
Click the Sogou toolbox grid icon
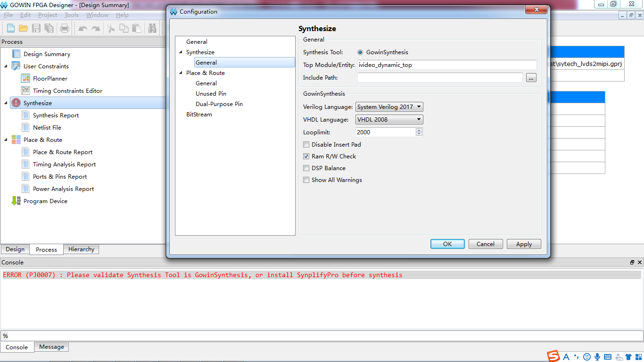pyautogui.click(x=638, y=357)
